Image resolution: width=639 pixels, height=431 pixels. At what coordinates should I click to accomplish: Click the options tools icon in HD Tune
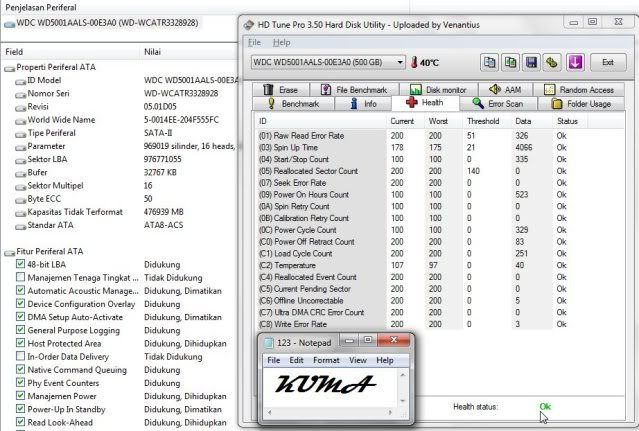(552, 62)
